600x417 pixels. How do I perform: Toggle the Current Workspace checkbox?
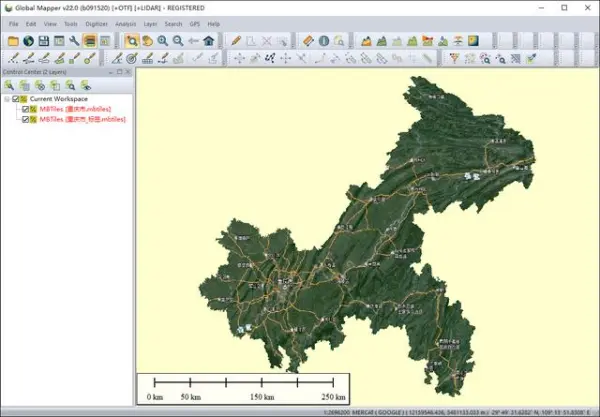(x=17, y=99)
